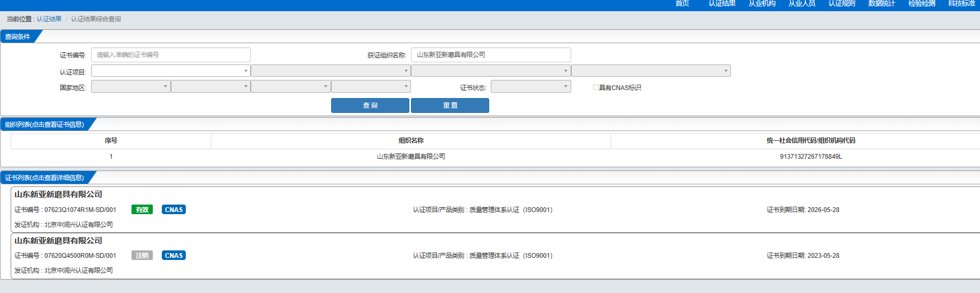Open the fourth 国家地区 dropdown
Screen dimensions: 980x293
[371, 86]
